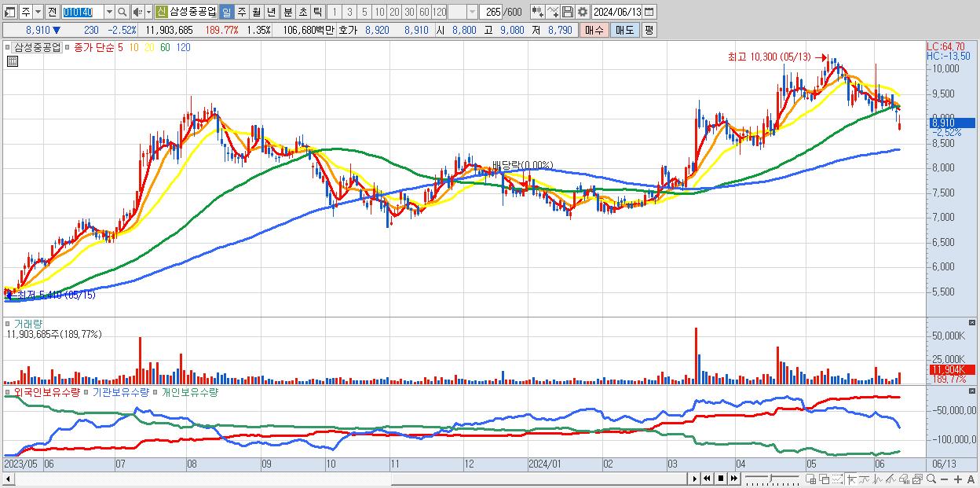Click the playback speed slider
This screenshot has width=980, height=488.
(x=772, y=479)
